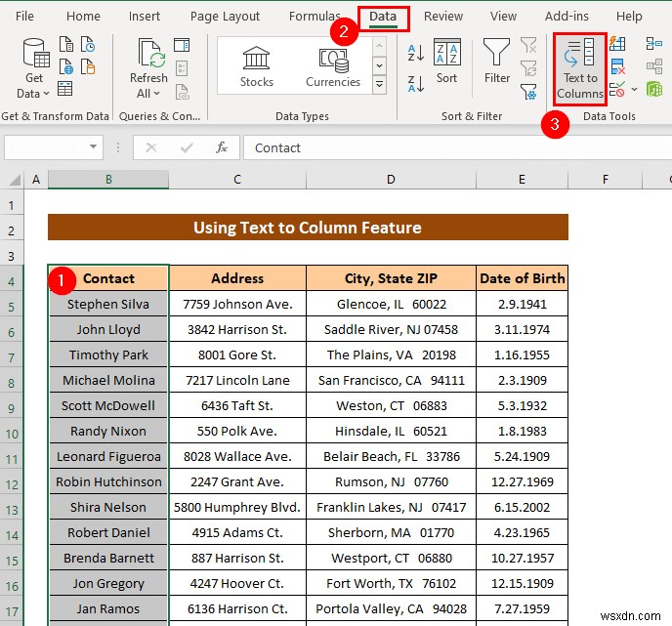The image size is (672, 626).
Task: Click the City, State ZIP header cell
Action: tap(391, 278)
